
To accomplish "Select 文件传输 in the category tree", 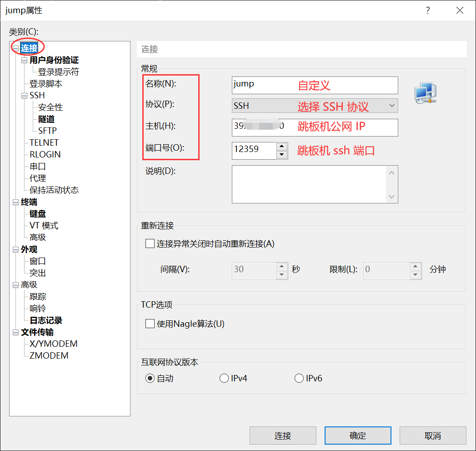I will point(37,332).
